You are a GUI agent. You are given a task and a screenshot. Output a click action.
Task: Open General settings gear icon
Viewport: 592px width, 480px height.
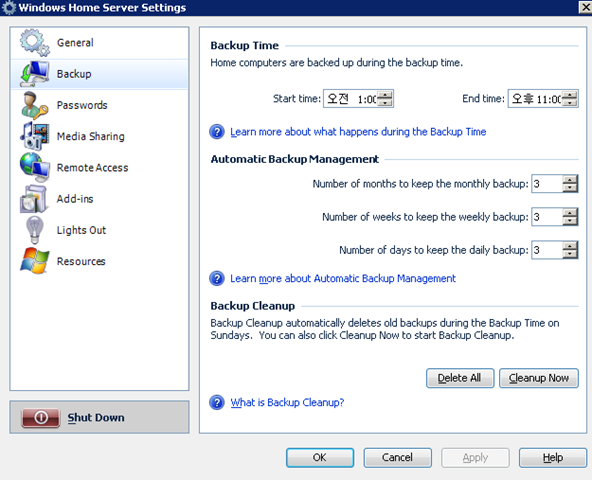point(35,42)
